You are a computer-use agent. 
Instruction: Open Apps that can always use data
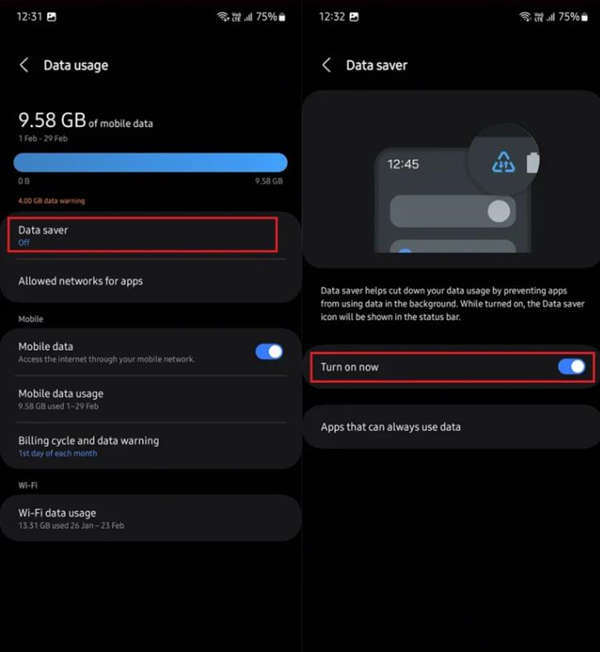[452, 427]
